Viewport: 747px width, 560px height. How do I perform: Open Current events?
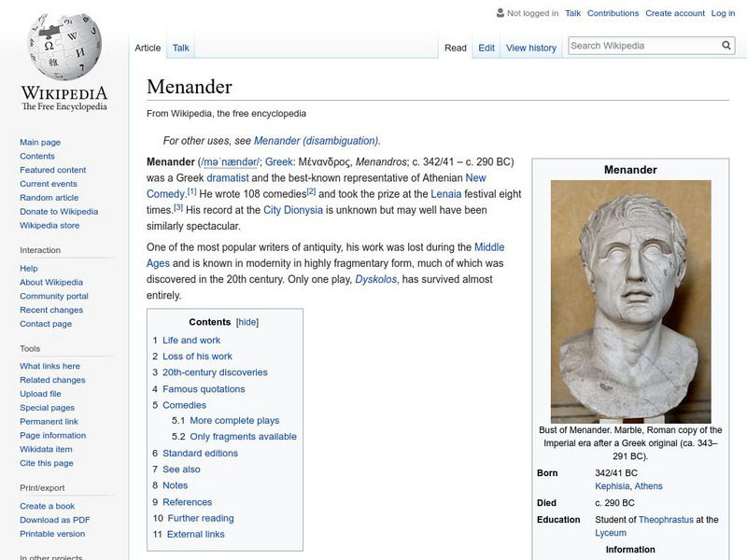click(x=49, y=184)
